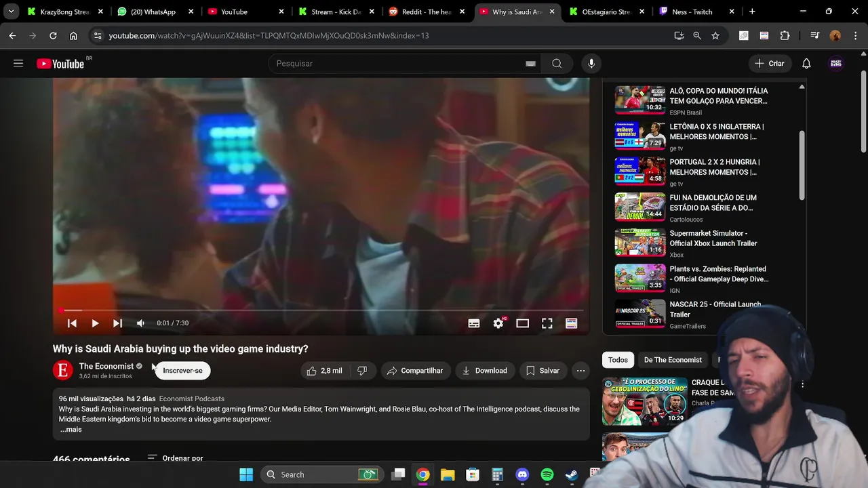Seek on the red video progress bar

point(321,310)
